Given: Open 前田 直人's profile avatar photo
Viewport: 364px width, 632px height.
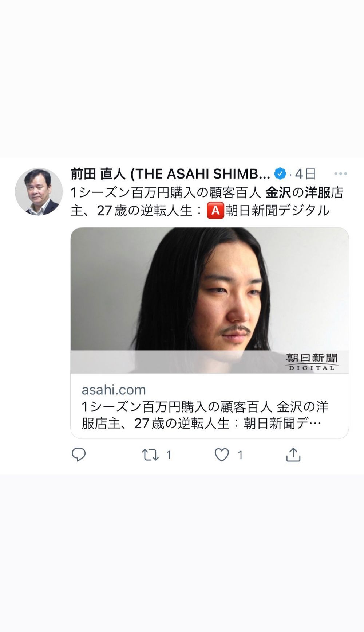Looking at the screenshot, I should coord(39,192).
